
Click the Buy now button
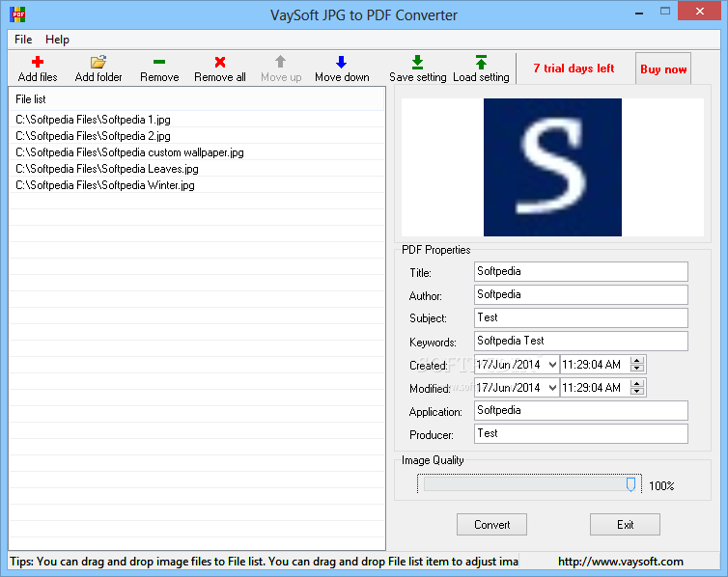point(663,69)
